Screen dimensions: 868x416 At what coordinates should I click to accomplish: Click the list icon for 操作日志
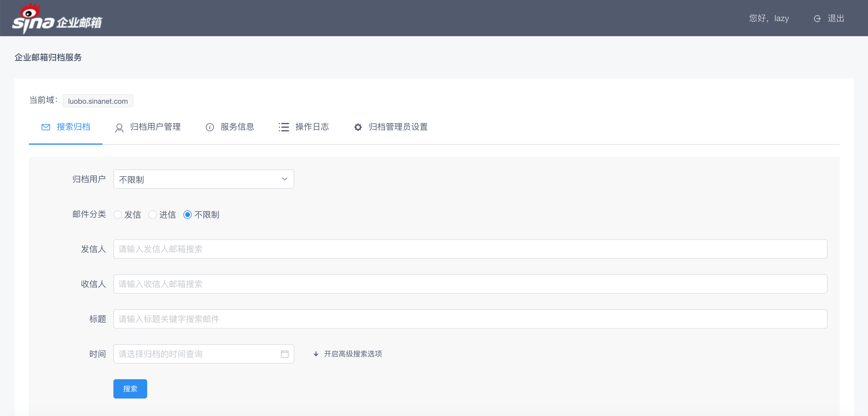(284, 127)
